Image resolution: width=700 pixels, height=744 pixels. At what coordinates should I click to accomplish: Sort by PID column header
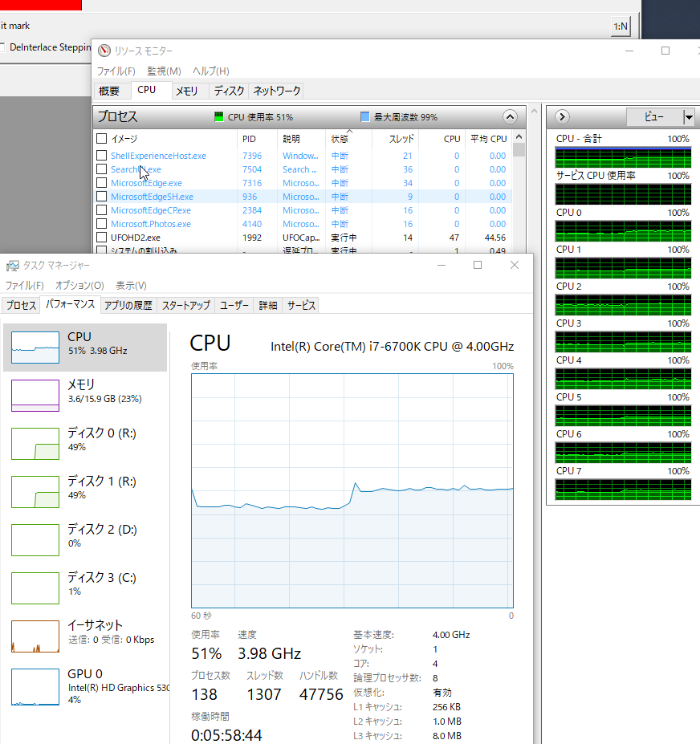point(257,139)
